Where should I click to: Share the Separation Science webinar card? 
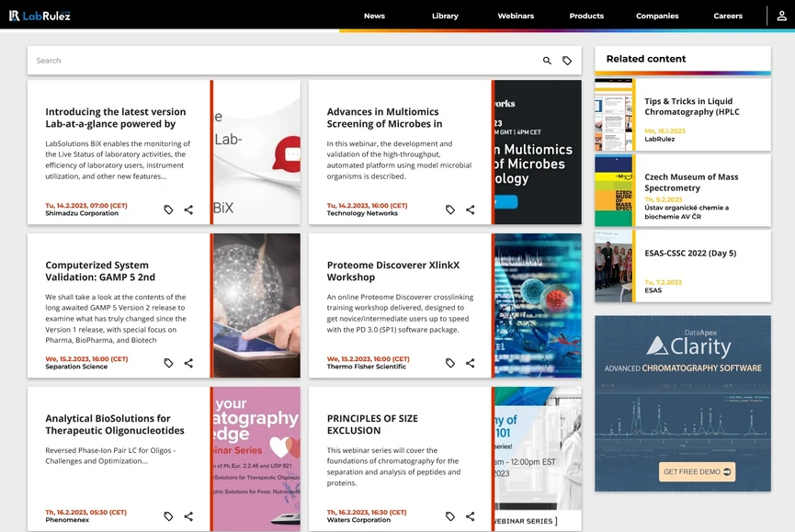188,363
